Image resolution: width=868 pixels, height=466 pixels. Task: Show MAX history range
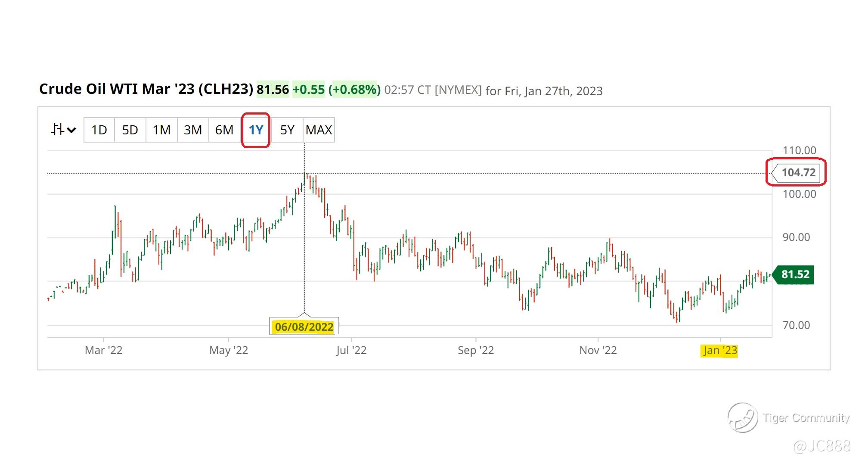click(319, 130)
